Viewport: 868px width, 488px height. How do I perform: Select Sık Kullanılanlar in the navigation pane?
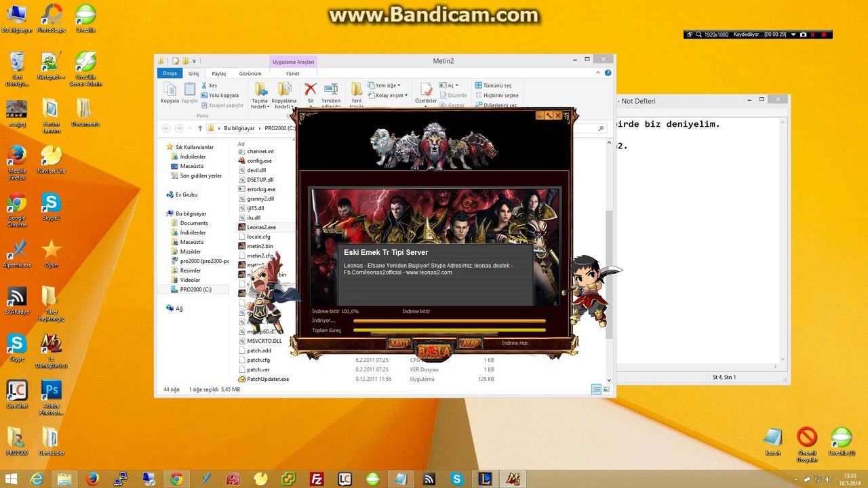[x=190, y=147]
